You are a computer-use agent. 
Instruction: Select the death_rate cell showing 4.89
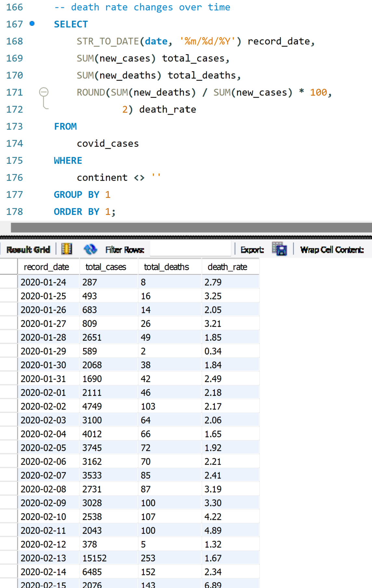click(213, 530)
